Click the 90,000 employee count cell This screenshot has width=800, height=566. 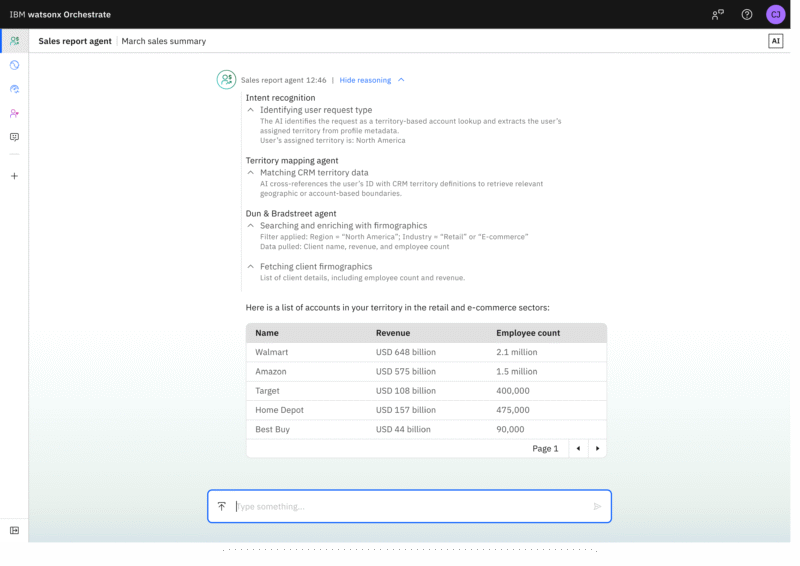click(x=510, y=429)
